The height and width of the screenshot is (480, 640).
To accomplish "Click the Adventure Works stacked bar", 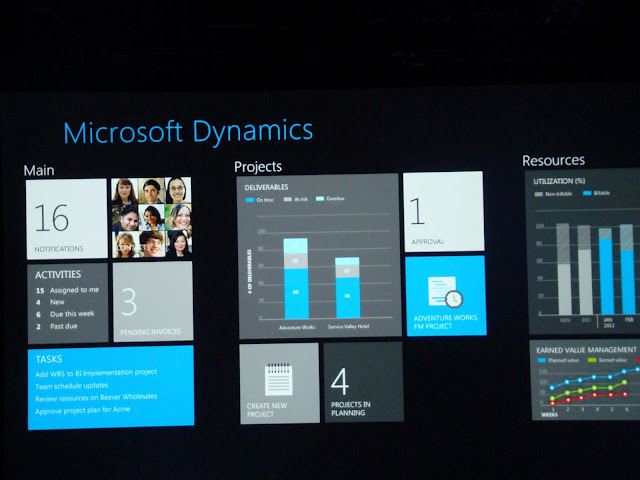I will coord(296,278).
